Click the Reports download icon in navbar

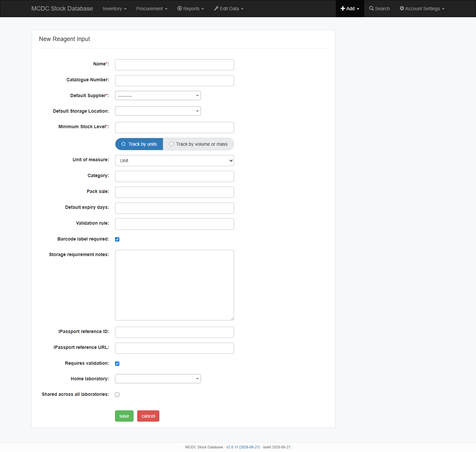[180, 8]
